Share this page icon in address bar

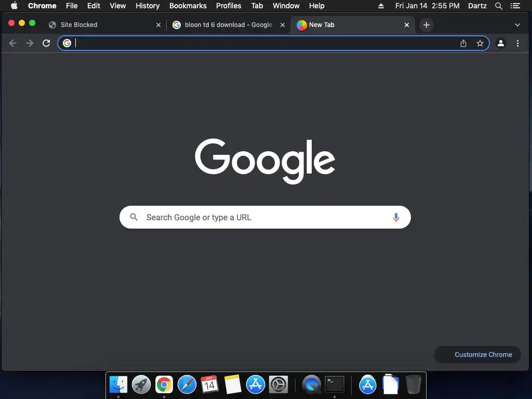tap(463, 43)
